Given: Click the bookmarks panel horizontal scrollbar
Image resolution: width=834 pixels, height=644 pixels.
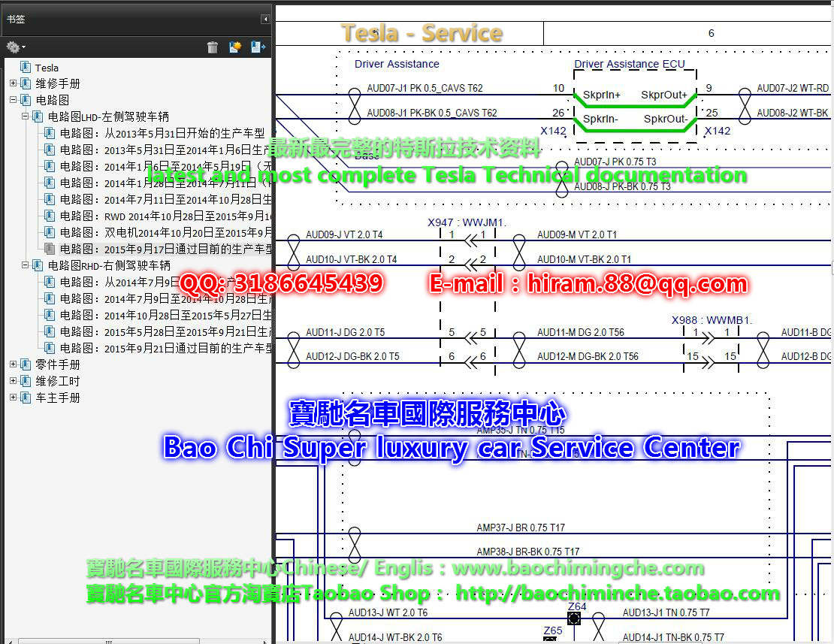Looking at the screenshot, I should click(108, 641).
